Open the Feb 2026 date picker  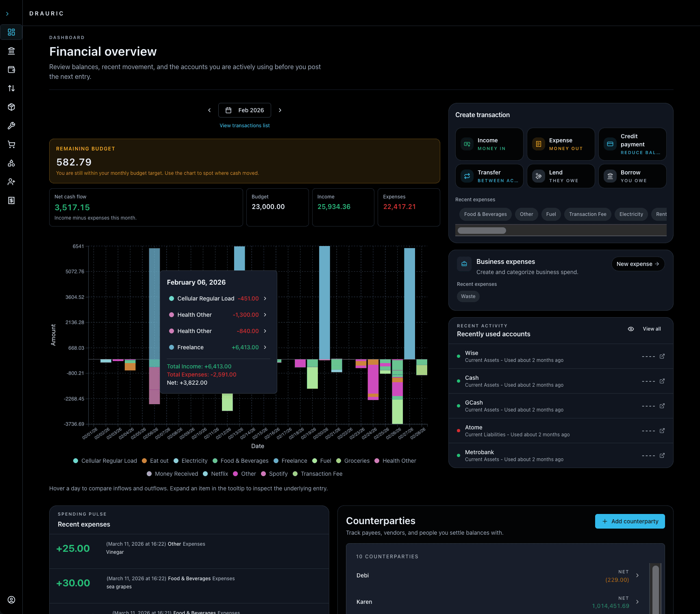click(x=244, y=110)
